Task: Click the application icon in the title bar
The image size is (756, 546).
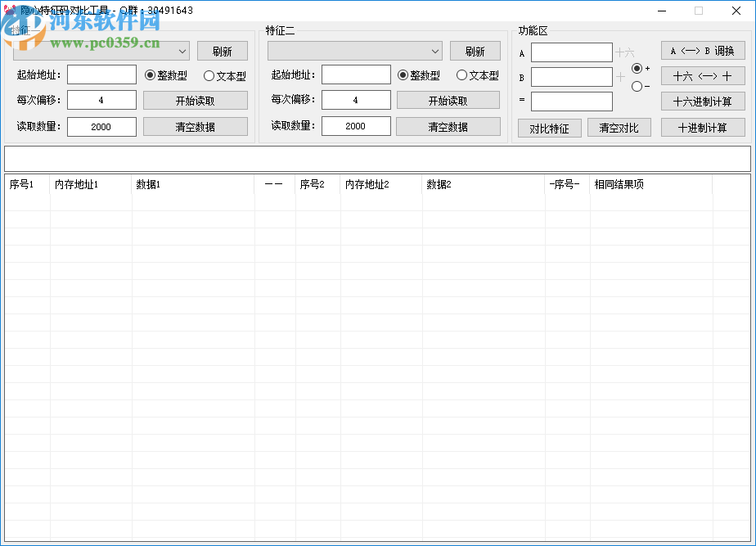Action: tap(11, 11)
